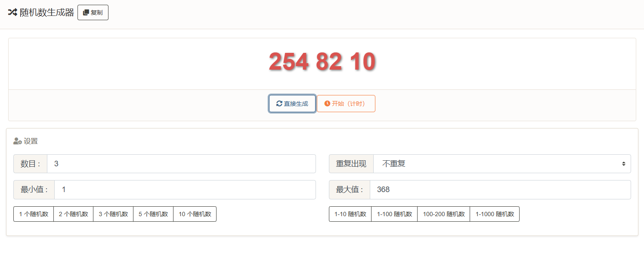The image size is (644, 263).
Task: Click 直接生成 to generate numbers
Action: coord(292,104)
